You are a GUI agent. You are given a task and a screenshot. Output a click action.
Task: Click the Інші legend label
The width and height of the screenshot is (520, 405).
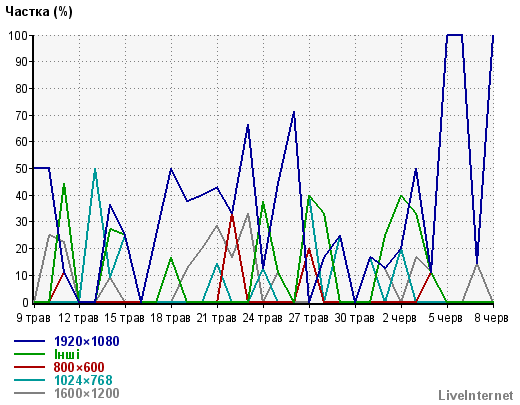67,354
